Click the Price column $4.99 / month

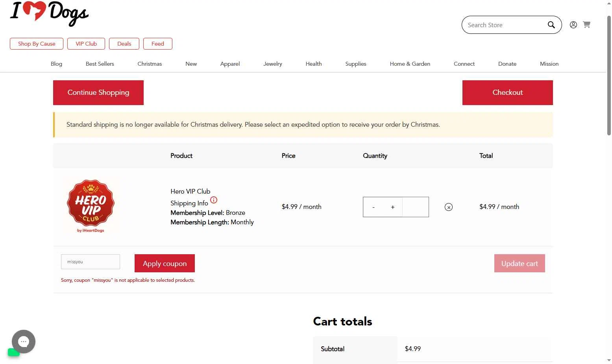click(301, 207)
